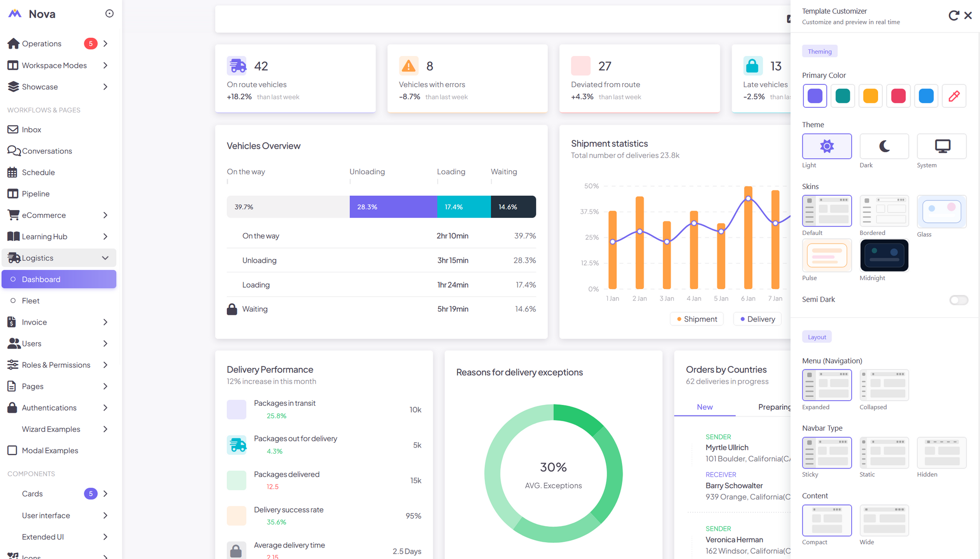Open Extended UI menu item
The image size is (980, 559).
pos(59,537)
